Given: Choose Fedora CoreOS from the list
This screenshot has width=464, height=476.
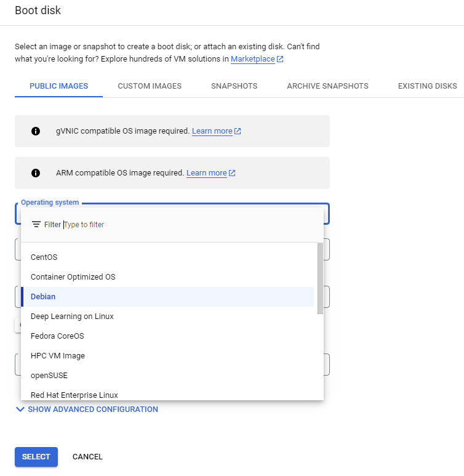Looking at the screenshot, I should [x=167, y=336].
